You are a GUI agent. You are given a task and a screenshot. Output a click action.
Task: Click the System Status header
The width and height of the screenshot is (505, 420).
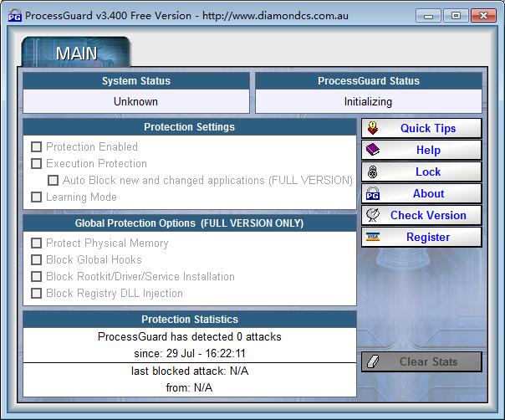click(x=136, y=80)
